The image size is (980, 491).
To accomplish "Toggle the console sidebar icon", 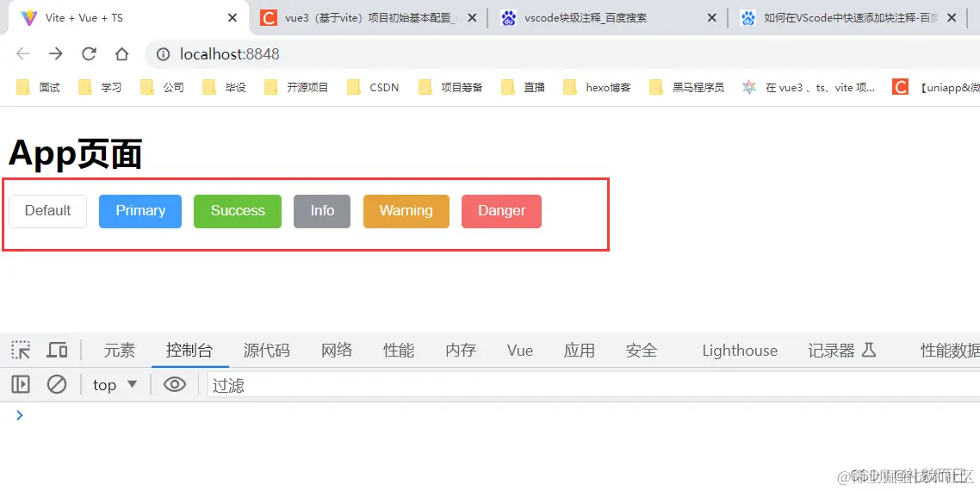I will pos(21,384).
